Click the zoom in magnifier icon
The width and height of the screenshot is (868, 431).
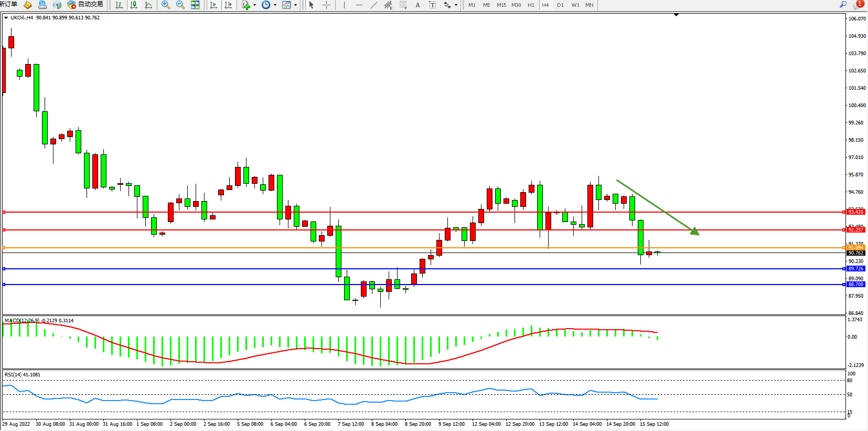click(x=166, y=5)
